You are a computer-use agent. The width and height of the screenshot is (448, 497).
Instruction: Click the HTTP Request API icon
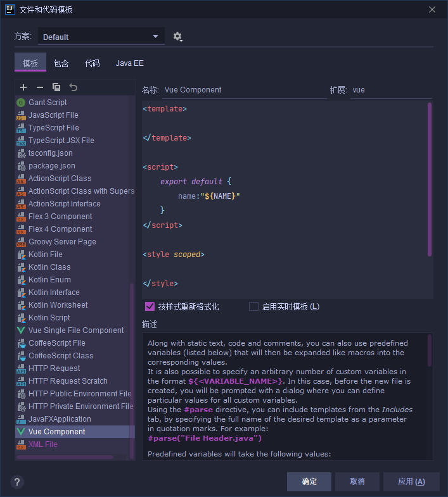[21, 368]
